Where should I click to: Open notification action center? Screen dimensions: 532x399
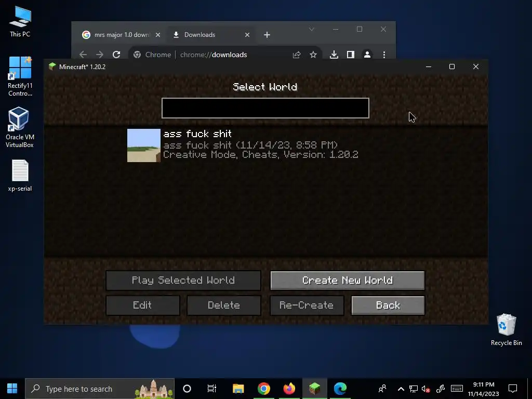513,389
